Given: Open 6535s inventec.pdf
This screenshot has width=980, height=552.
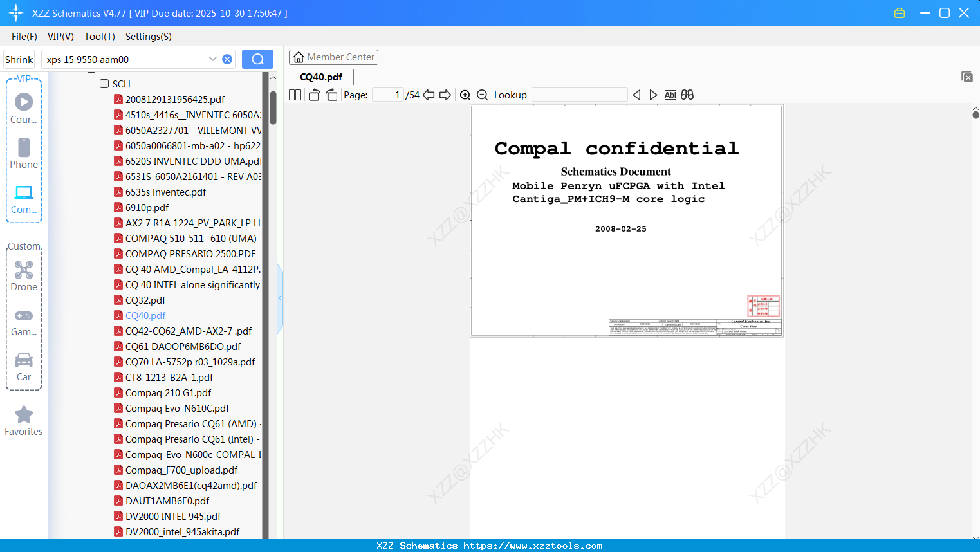Looking at the screenshot, I should pos(165,192).
